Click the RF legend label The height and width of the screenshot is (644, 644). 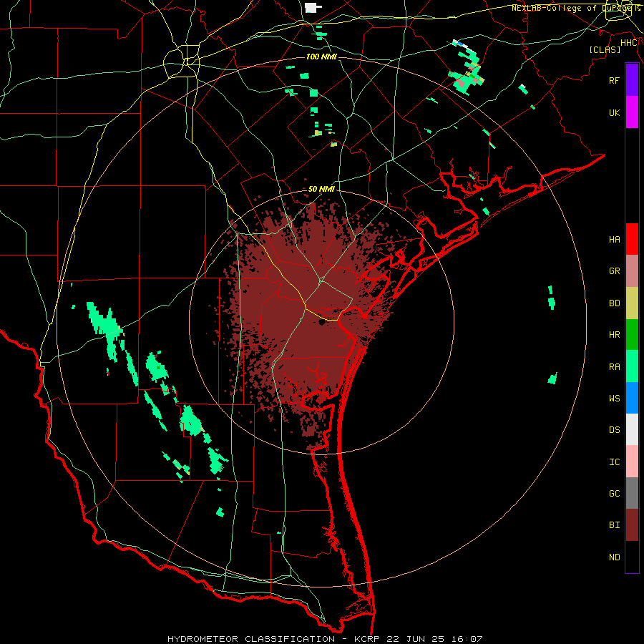click(615, 81)
